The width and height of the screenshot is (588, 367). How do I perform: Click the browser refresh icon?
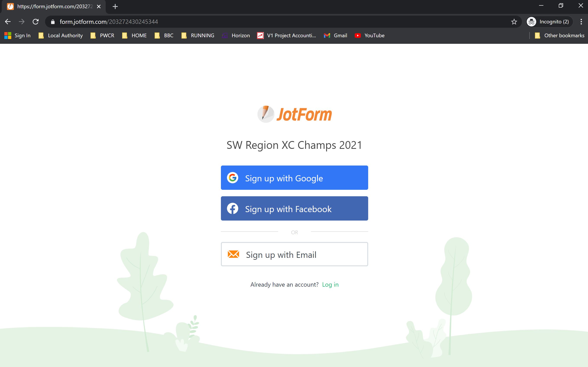[36, 22]
